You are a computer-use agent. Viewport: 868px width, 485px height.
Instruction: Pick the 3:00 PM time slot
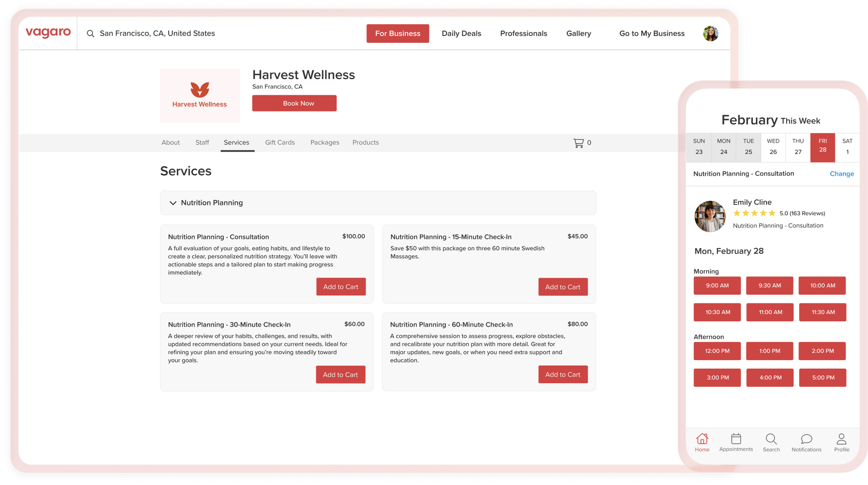717,377
